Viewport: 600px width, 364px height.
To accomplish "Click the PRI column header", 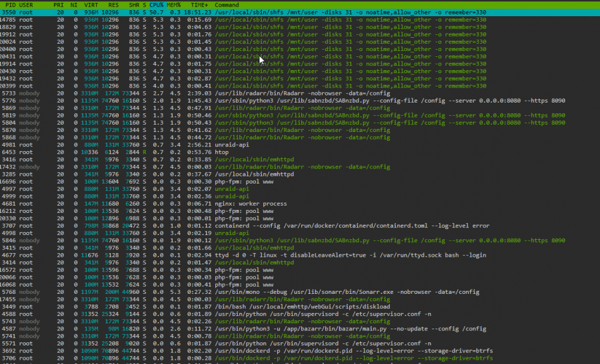I will point(59,5).
